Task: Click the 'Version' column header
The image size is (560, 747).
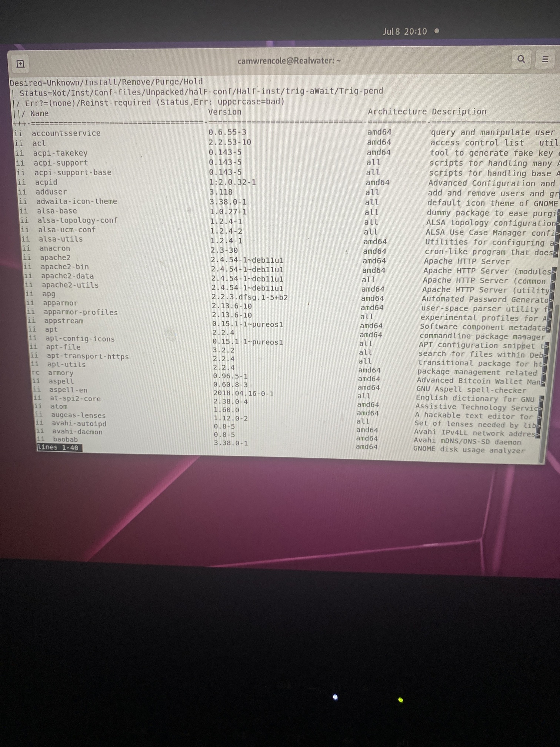Action: pos(225,112)
